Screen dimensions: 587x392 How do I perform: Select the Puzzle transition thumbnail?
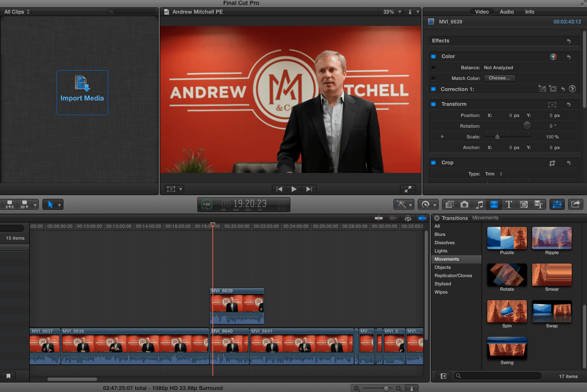click(x=507, y=238)
